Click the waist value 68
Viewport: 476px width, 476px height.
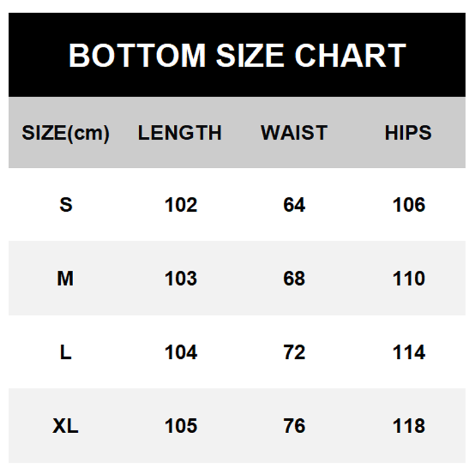click(x=294, y=278)
